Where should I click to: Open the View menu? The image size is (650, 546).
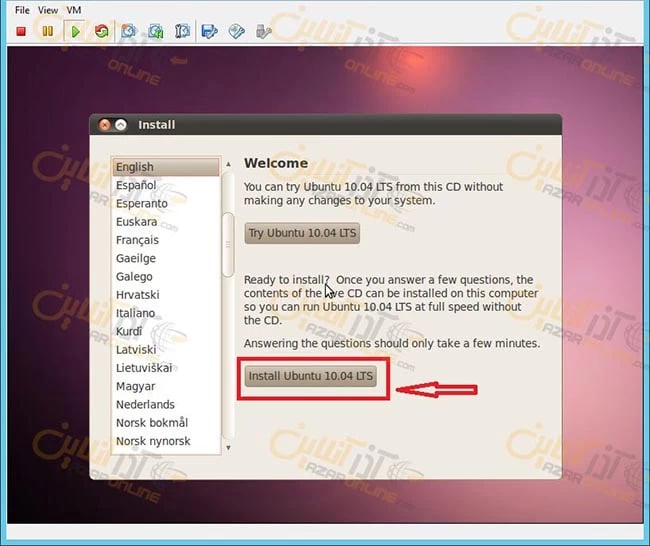pyautogui.click(x=48, y=10)
